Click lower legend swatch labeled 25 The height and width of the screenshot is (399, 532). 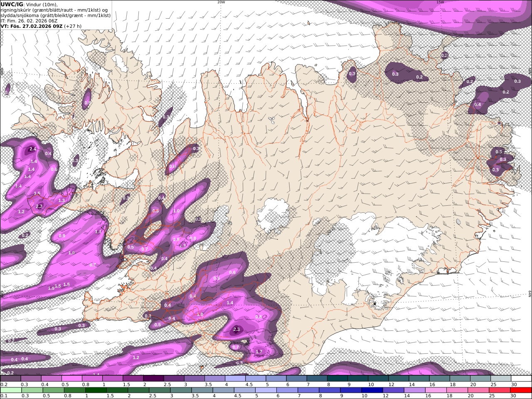pyautogui.click(x=500, y=390)
